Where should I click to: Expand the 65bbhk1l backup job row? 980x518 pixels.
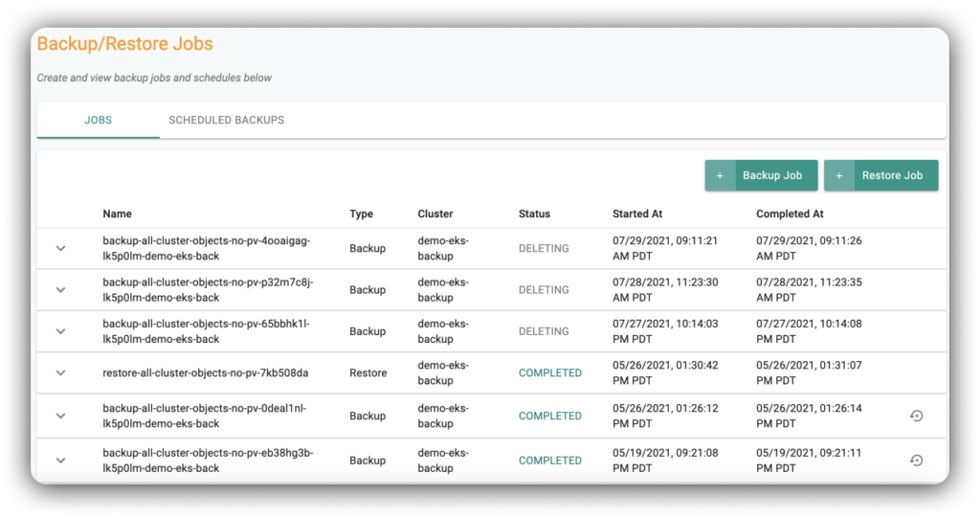click(x=60, y=331)
